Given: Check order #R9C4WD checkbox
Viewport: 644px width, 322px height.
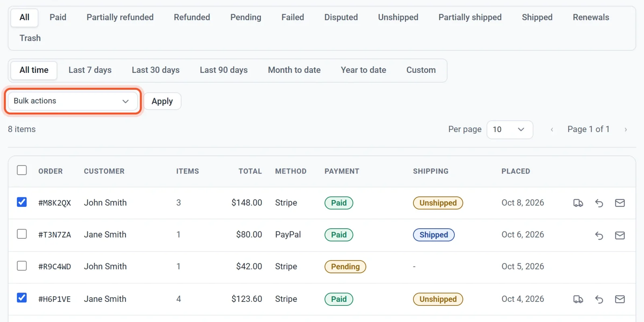Looking at the screenshot, I should pyautogui.click(x=22, y=266).
